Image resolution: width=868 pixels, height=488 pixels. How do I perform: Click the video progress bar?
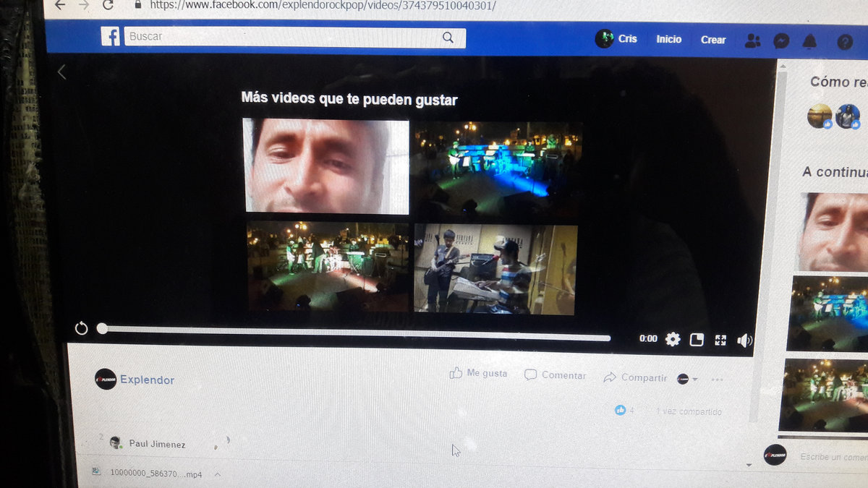tap(354, 334)
